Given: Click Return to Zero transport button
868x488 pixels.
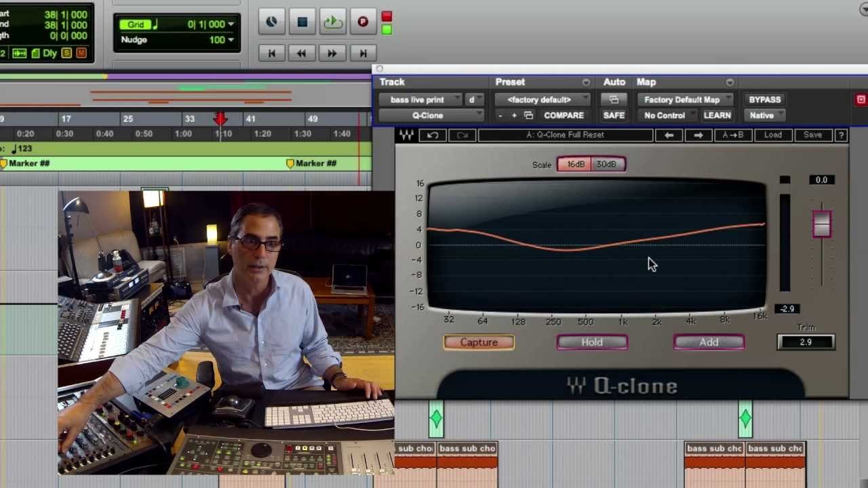Looking at the screenshot, I should point(271,53).
